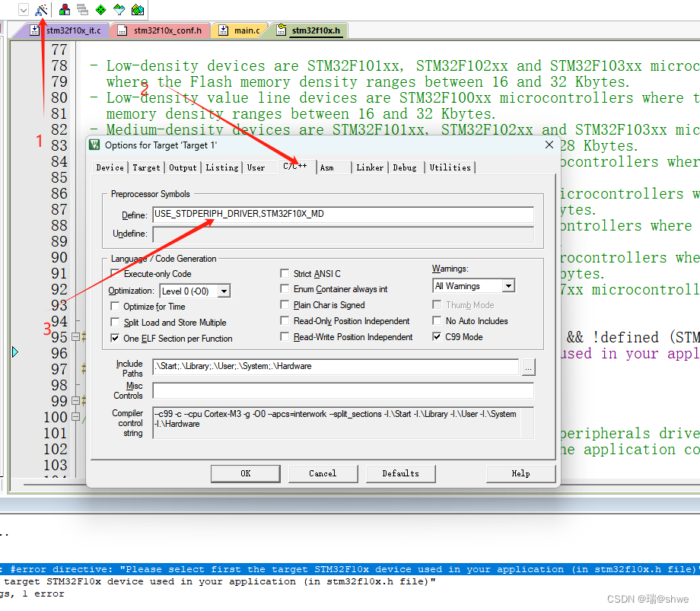Click the Translate file toolbar icon
This screenshot has height=611, width=700.
[65, 8]
